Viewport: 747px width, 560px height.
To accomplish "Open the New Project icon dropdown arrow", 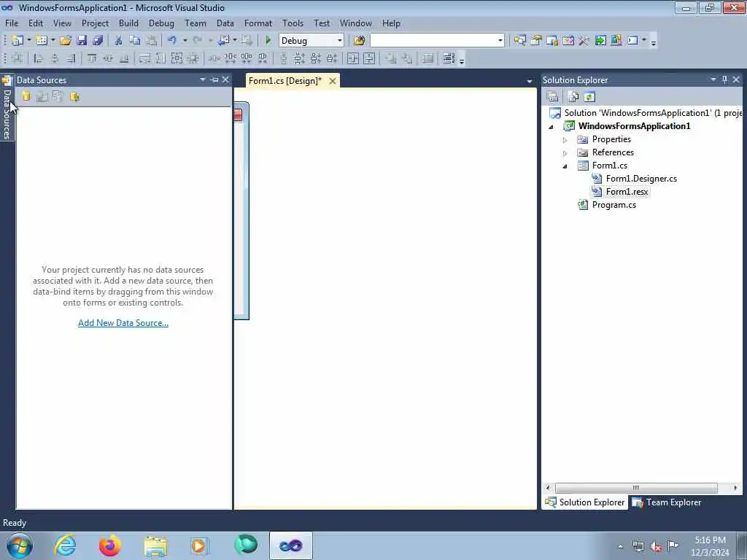I will pyautogui.click(x=28, y=41).
